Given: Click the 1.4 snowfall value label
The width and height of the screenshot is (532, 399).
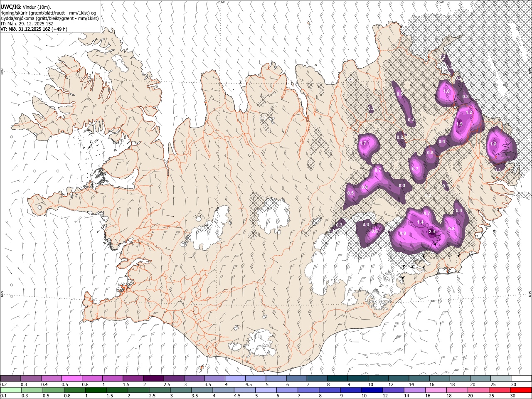Looking at the screenshot, I should (x=420, y=222).
